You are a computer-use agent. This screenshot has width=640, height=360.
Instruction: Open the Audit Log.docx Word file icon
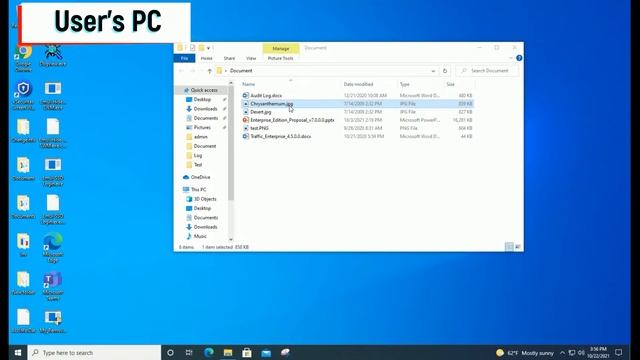(x=245, y=95)
